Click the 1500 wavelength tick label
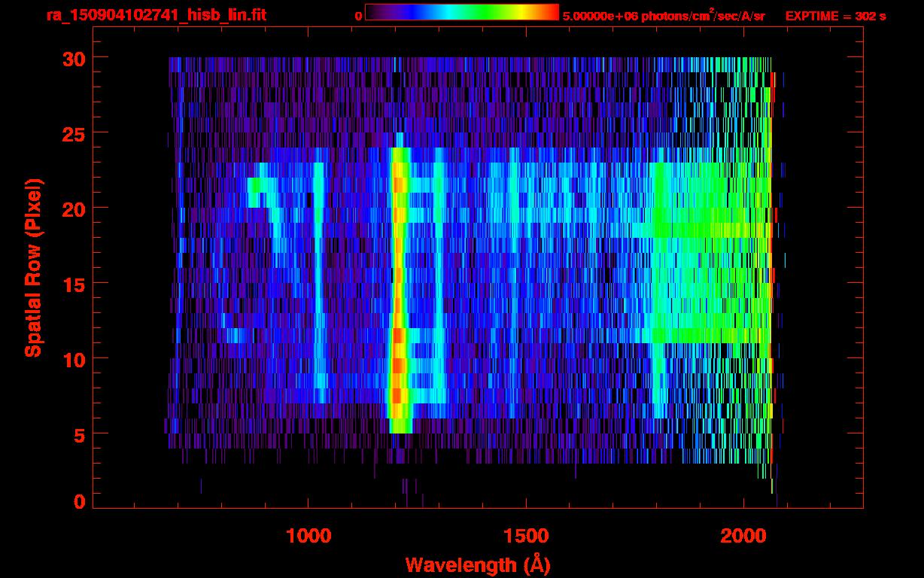Image resolution: width=924 pixels, height=578 pixels. click(525, 535)
